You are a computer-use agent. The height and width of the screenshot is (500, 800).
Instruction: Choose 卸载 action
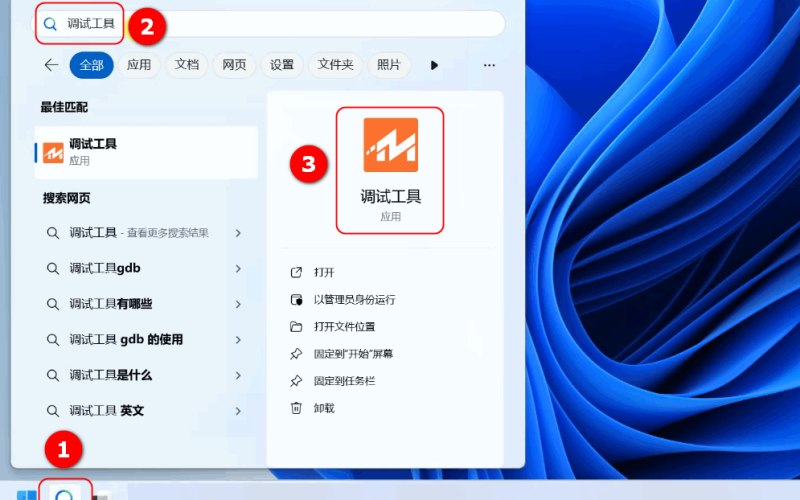(x=324, y=408)
